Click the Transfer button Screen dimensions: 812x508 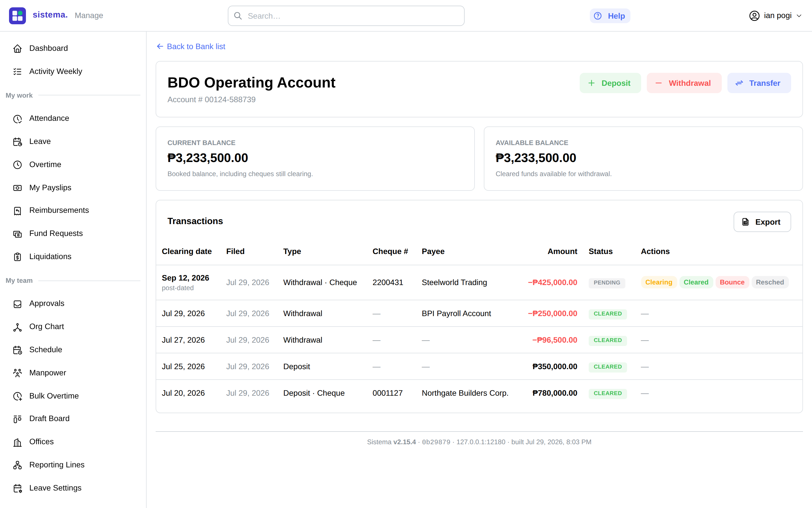coord(759,83)
